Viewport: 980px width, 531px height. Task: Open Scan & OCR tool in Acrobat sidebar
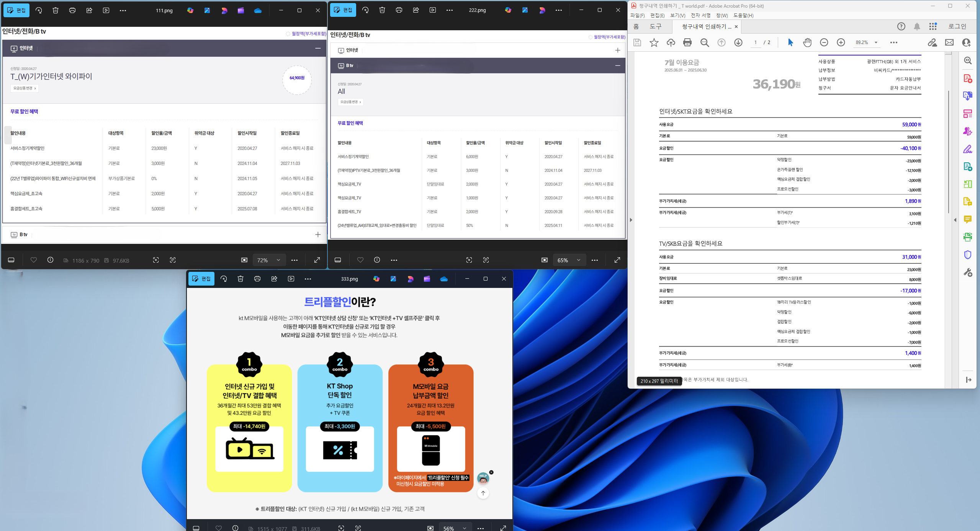[x=968, y=237]
